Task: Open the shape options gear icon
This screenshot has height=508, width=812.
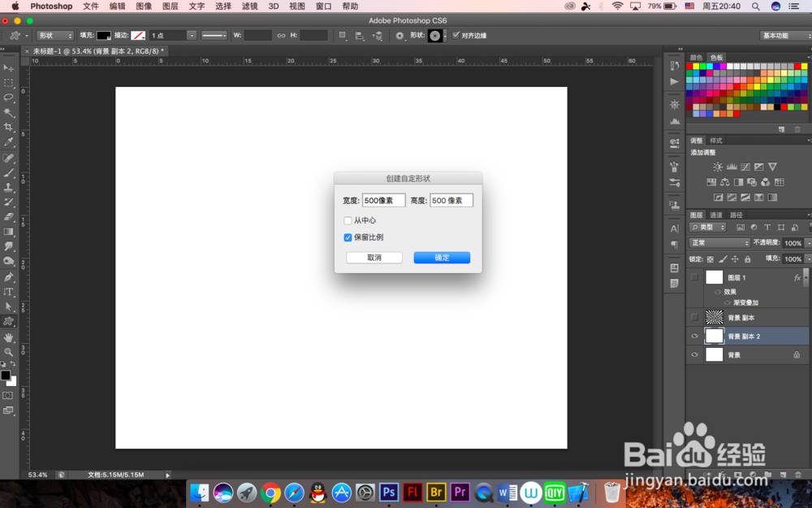Action: coord(400,35)
